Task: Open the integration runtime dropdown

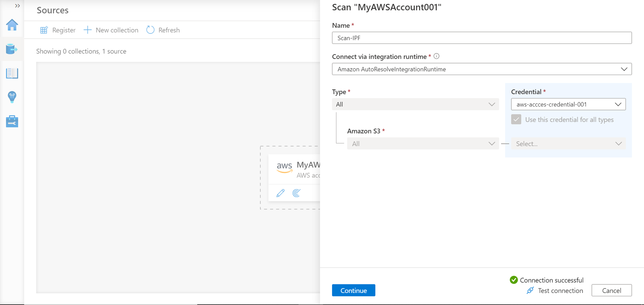Action: click(481, 69)
